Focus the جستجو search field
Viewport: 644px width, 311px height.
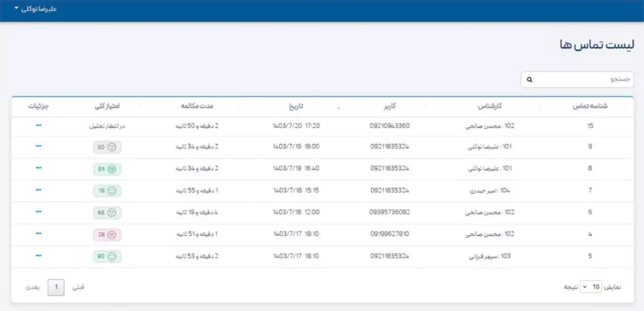[577, 80]
